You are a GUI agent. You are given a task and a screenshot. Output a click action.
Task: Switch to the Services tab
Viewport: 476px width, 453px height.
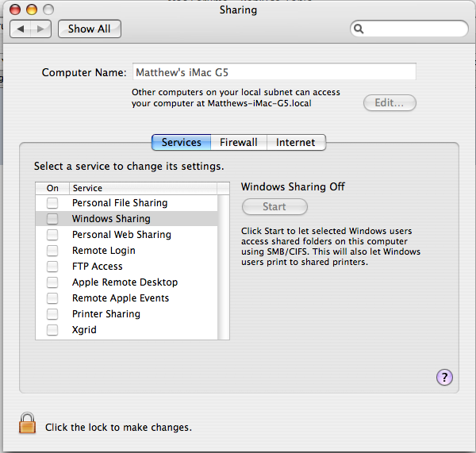181,142
